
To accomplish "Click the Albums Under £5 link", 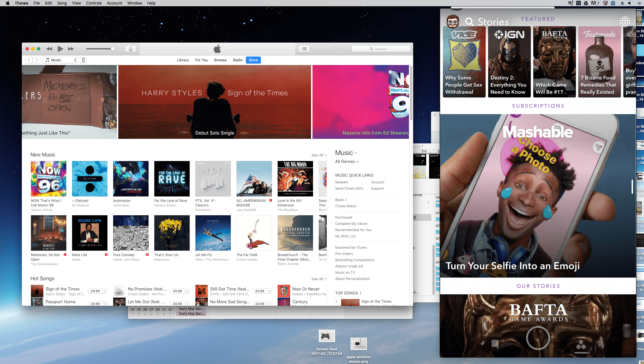I will (349, 266).
